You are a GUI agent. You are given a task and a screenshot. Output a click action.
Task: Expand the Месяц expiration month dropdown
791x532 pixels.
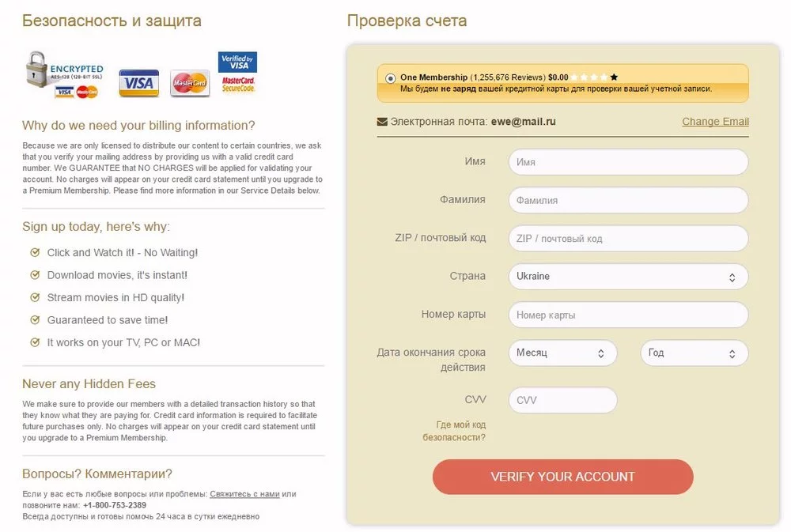point(562,353)
